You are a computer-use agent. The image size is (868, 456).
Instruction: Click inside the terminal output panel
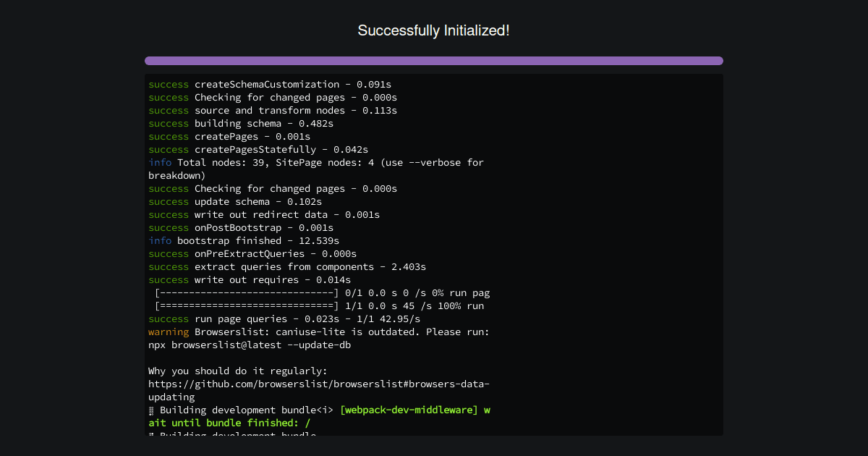coord(434,253)
